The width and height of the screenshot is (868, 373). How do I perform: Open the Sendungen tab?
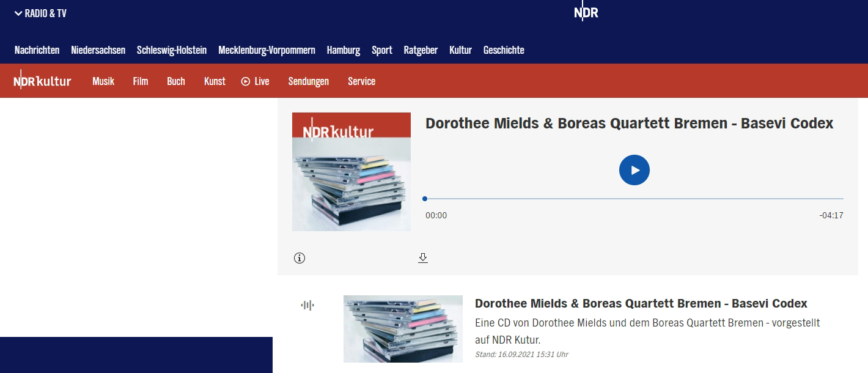pos(308,81)
